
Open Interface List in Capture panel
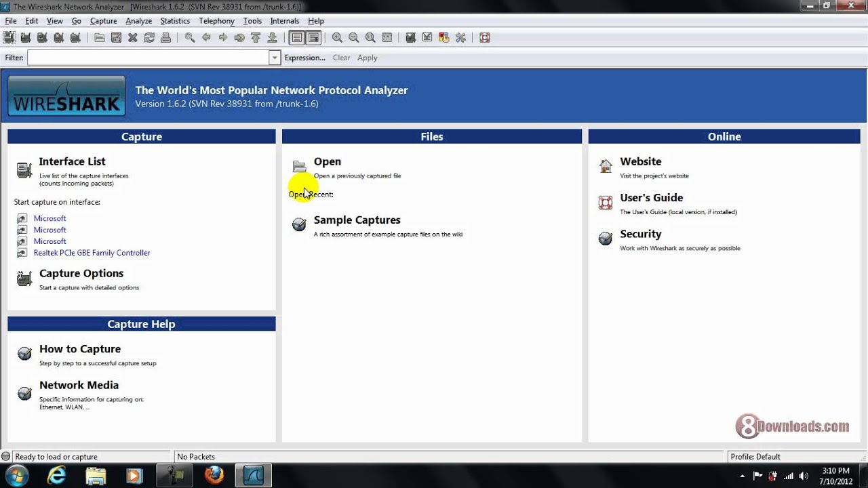73,161
